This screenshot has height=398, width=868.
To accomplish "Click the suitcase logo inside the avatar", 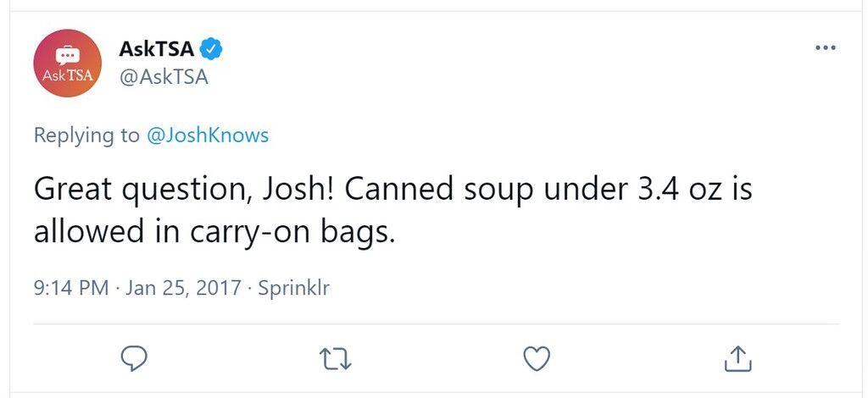I will (x=68, y=56).
